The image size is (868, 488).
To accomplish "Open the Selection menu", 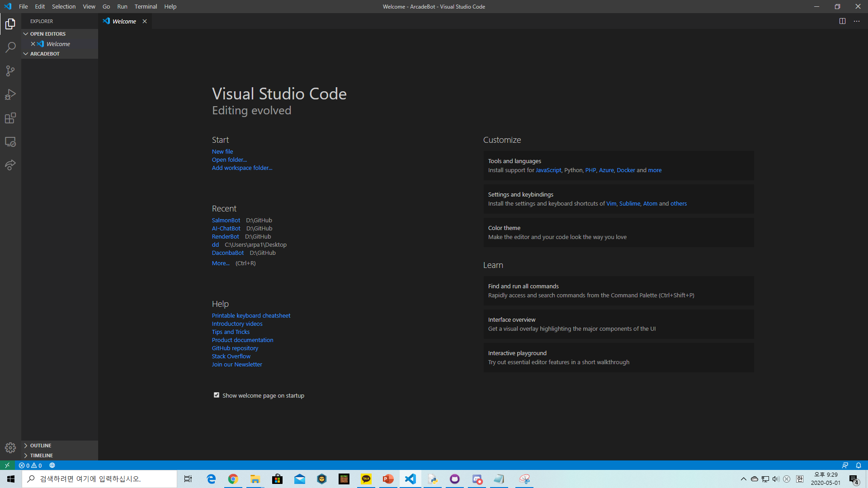I will click(x=63, y=7).
